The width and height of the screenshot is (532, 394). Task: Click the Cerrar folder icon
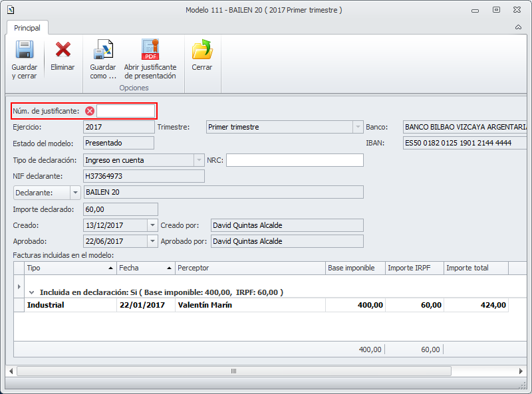point(201,50)
